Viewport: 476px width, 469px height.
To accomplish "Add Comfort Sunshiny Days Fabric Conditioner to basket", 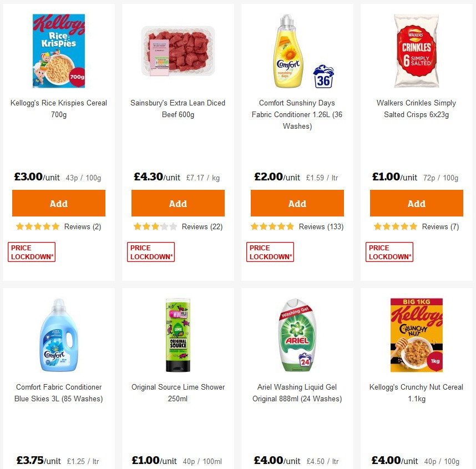I will click(297, 203).
